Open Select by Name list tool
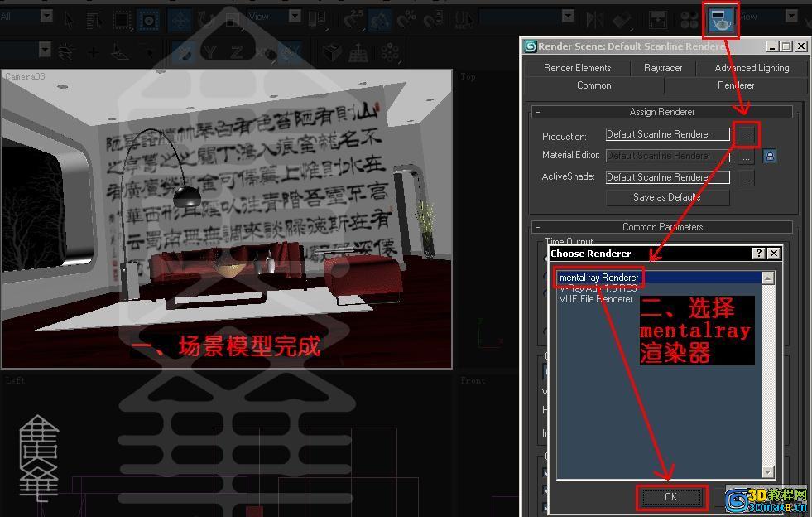812x517 pixels. click(x=94, y=20)
